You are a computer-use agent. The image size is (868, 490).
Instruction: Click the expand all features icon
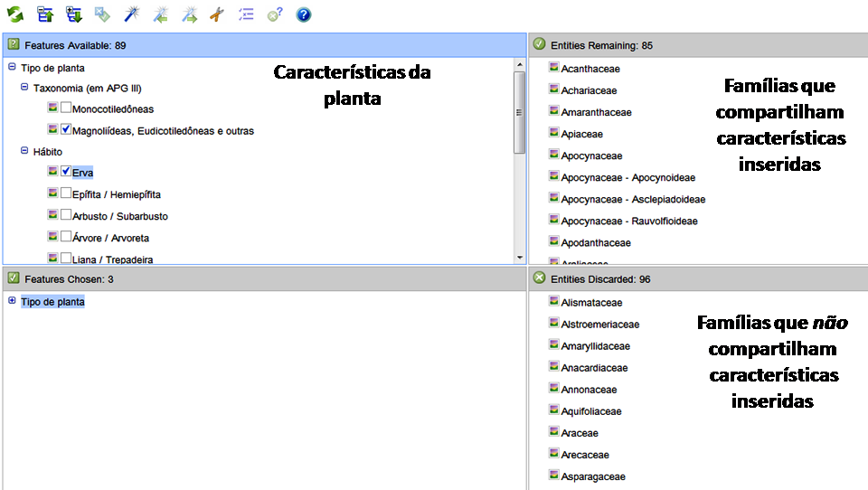[x=73, y=14]
